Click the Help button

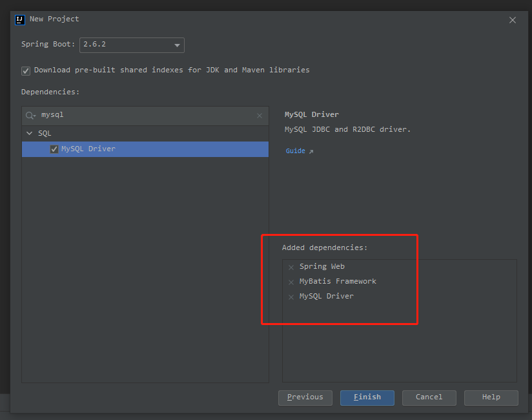tap(491, 397)
